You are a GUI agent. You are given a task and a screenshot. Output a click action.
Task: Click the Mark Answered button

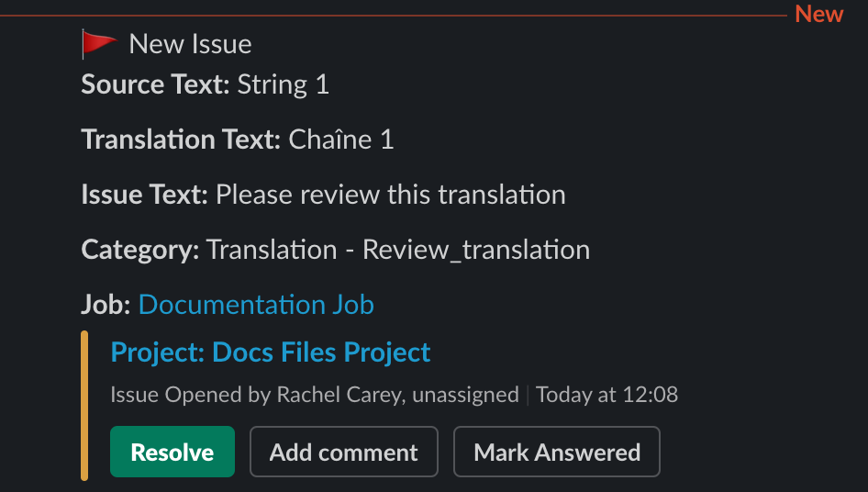[557, 452]
